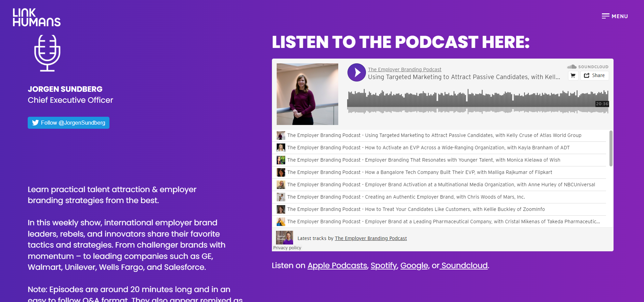Click the microphone podcast icon

(47, 53)
